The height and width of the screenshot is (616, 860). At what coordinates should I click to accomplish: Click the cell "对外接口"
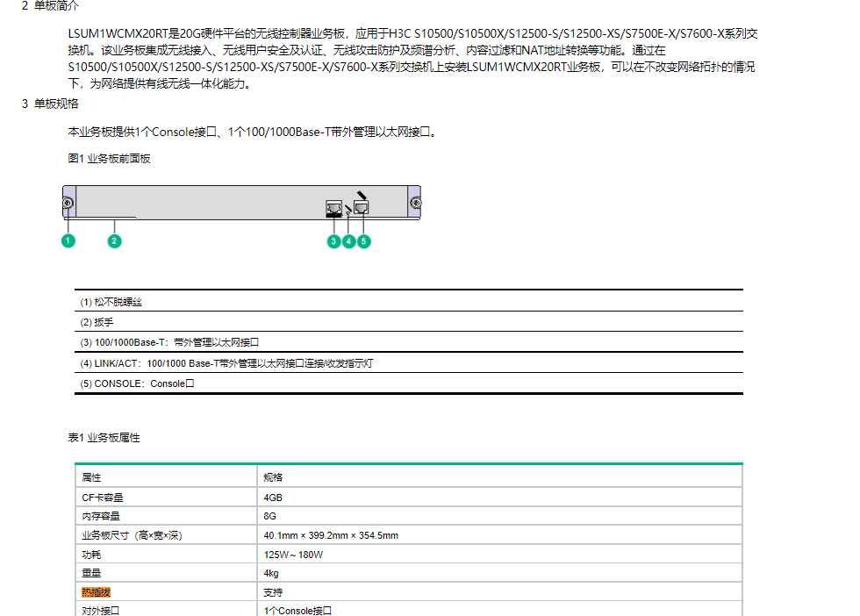[x=166, y=609]
